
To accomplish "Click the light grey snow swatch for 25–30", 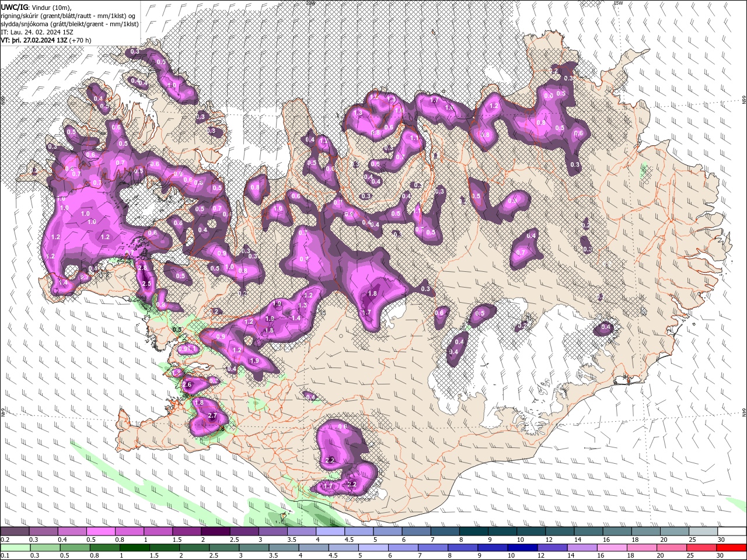I will (704, 531).
